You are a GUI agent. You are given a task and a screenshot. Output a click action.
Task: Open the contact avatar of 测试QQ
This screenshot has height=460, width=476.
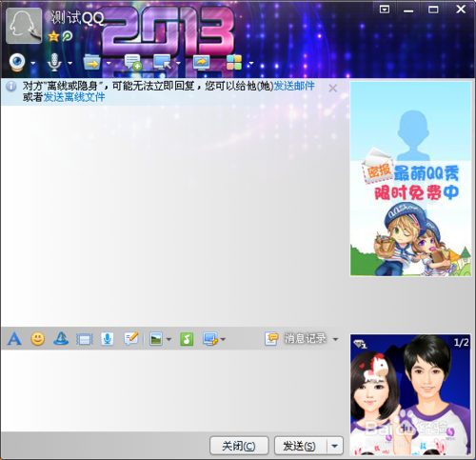coord(24,26)
